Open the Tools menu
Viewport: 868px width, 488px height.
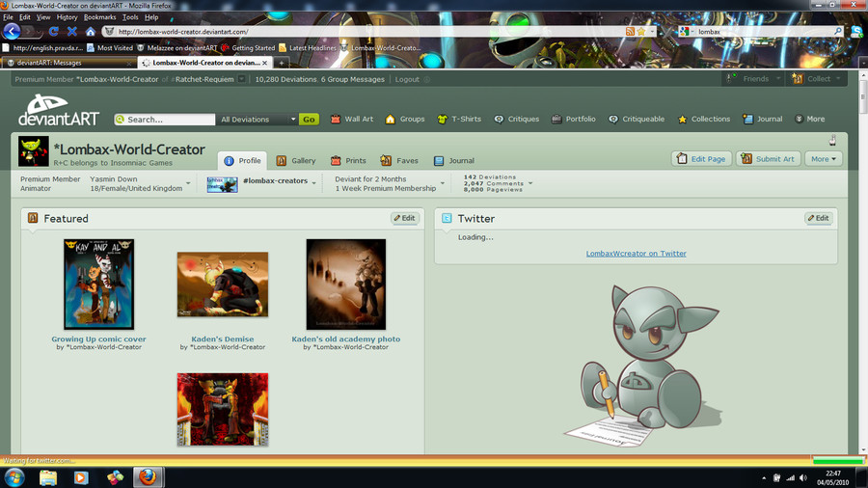[130, 17]
